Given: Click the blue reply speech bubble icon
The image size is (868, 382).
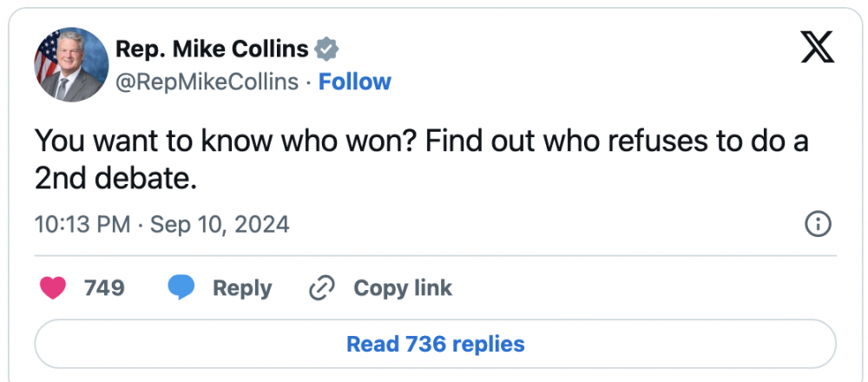Looking at the screenshot, I should pos(181,288).
